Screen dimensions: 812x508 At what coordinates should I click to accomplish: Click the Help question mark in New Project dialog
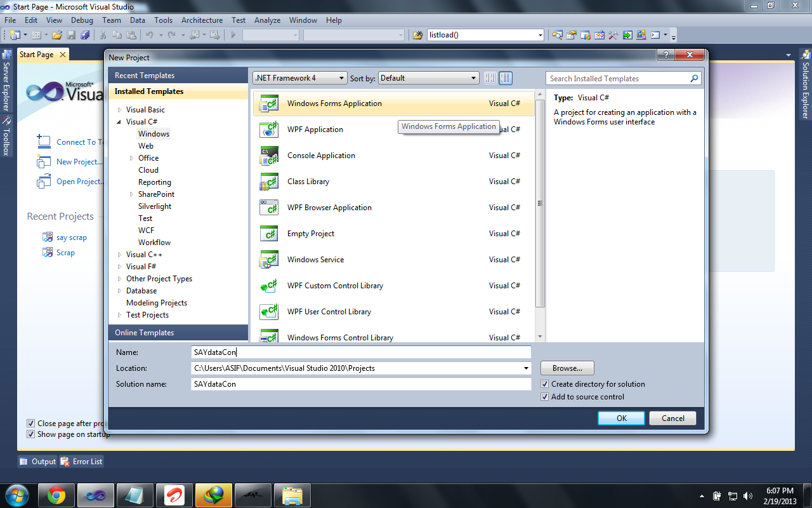tap(665, 56)
